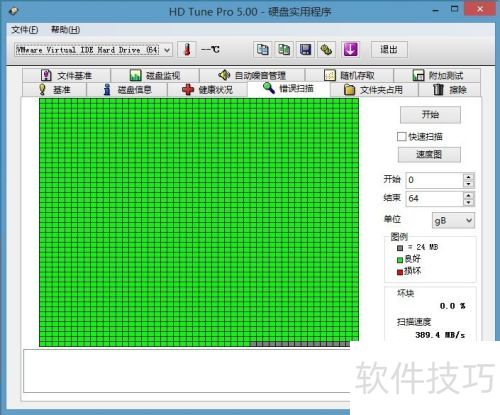Click the copy text to clipboard icon
The height and width of the screenshot is (415, 500).
[x=262, y=50]
